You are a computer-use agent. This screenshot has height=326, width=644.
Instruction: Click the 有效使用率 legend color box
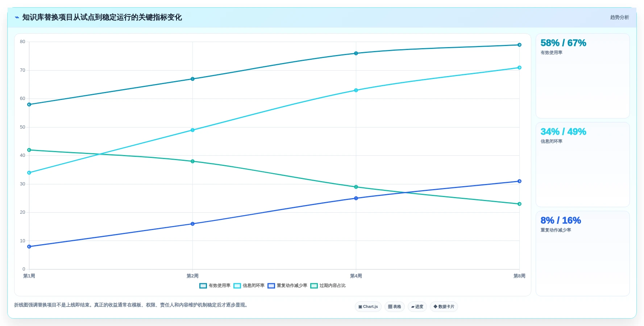point(203,285)
